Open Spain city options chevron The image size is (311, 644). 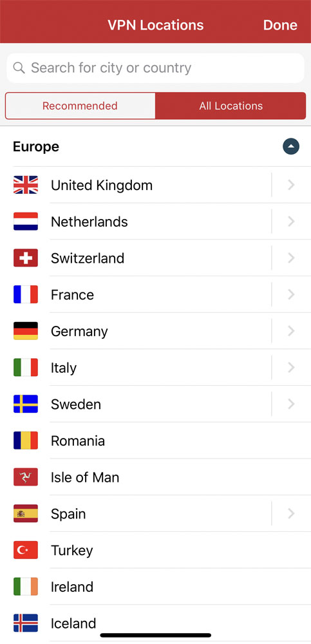click(291, 514)
